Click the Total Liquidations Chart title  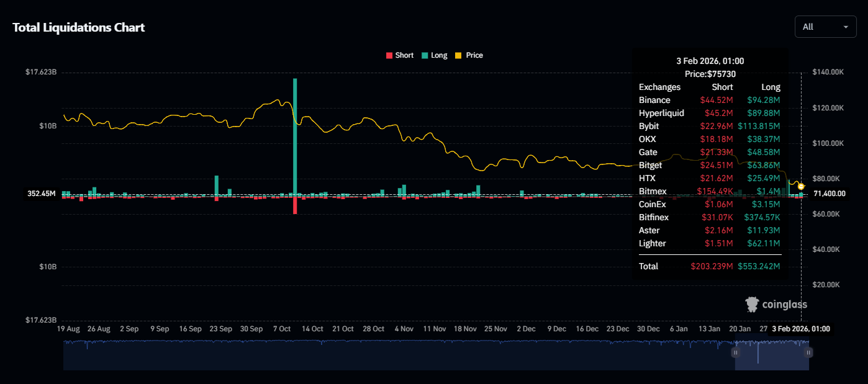pos(79,27)
